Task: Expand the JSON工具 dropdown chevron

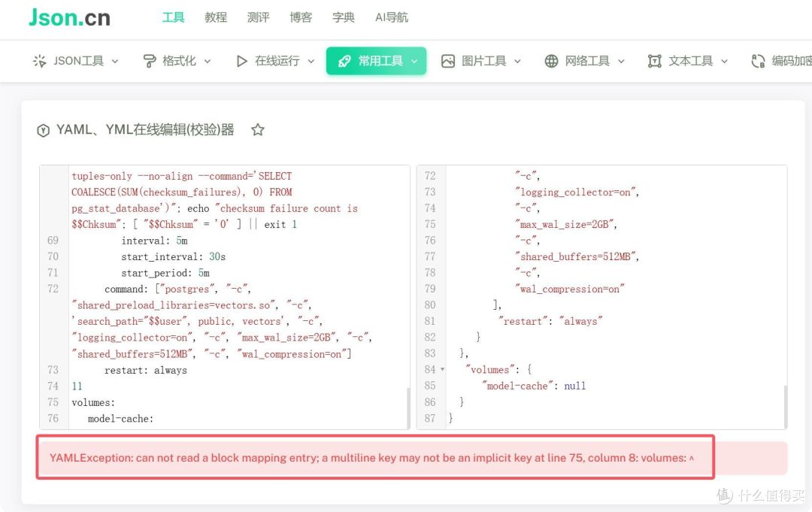Action: (x=115, y=61)
